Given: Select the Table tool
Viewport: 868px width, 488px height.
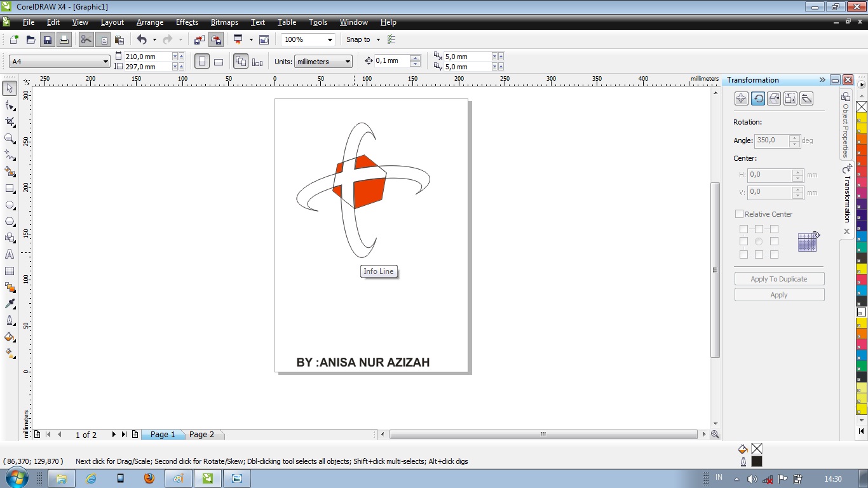Looking at the screenshot, I should coord(9,271).
